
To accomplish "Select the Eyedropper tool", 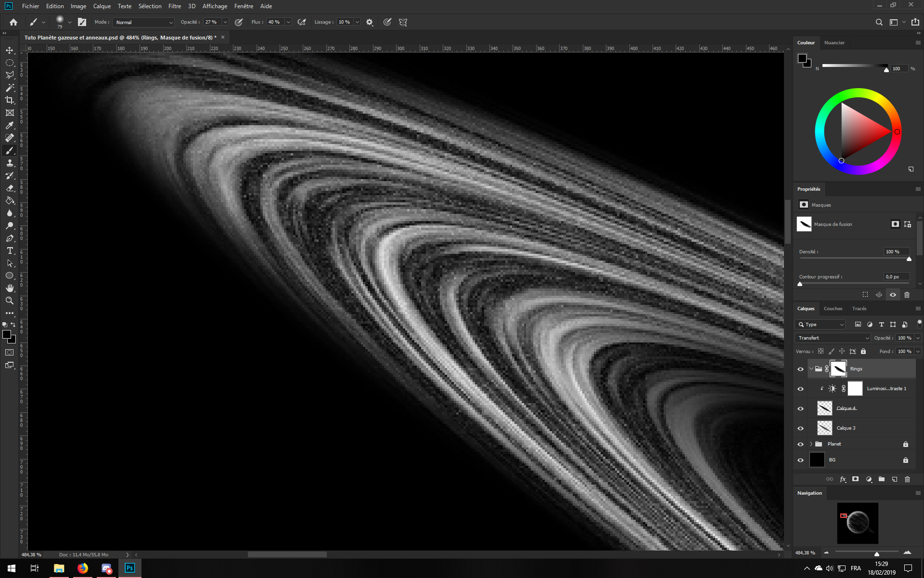I will point(10,125).
